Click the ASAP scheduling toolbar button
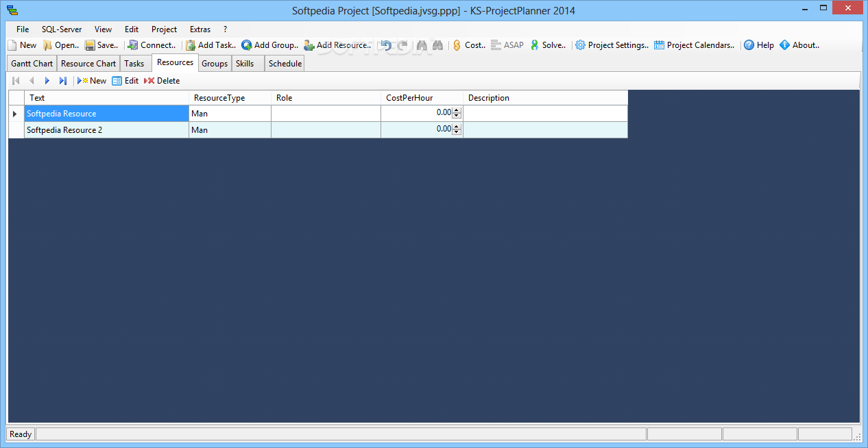Viewport: 868px width, 448px height. click(x=507, y=45)
